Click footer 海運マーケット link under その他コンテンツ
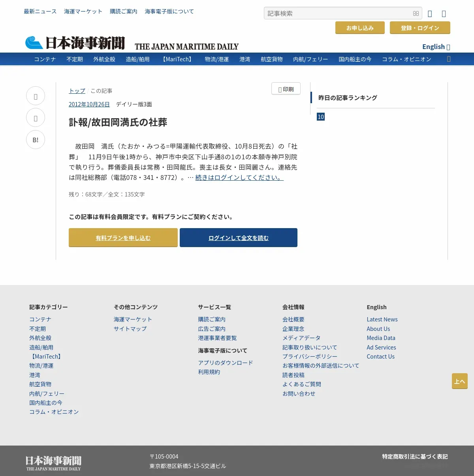 pos(133,319)
